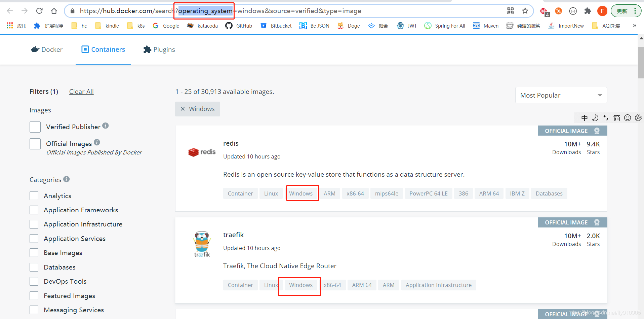644x319 pixels.
Task: Click the 更新 update button
Action: [x=622, y=11]
